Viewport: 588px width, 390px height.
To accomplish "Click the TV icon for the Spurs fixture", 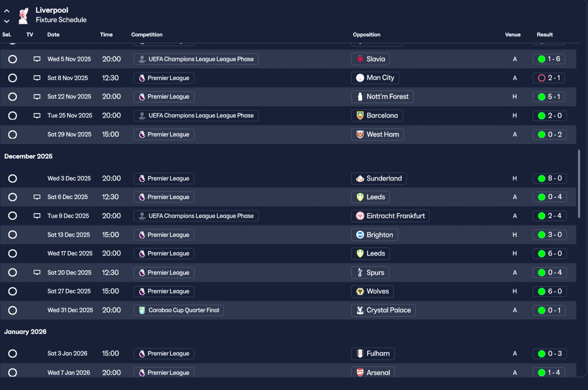I will [37, 273].
